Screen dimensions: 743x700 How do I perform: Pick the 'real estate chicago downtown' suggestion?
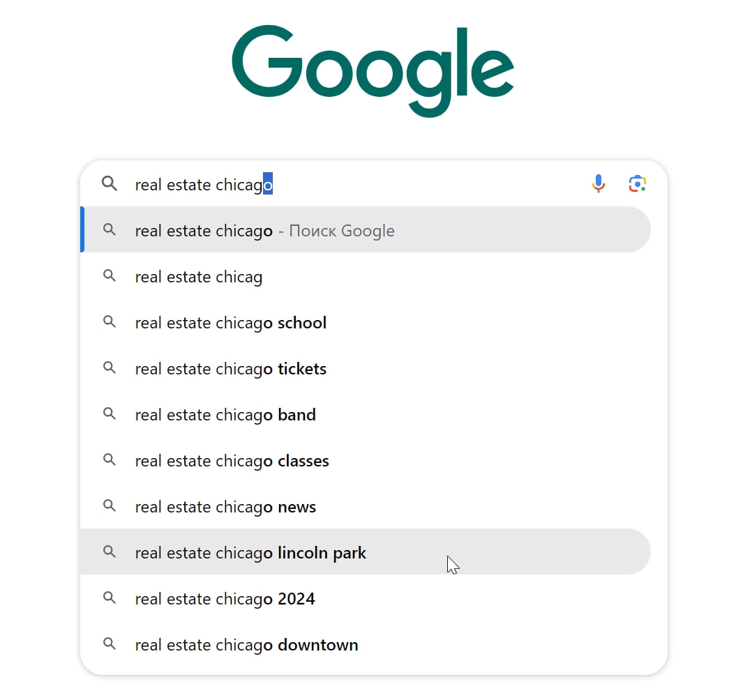point(246,644)
